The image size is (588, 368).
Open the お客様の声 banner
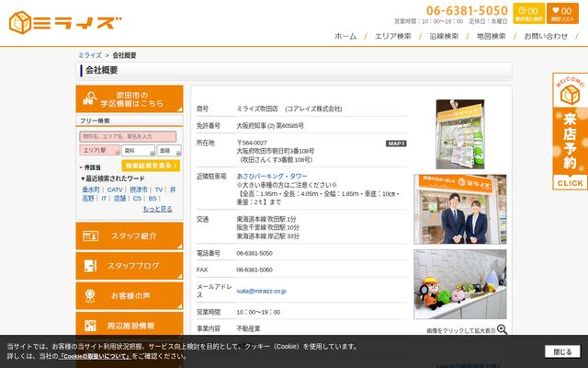tap(130, 295)
